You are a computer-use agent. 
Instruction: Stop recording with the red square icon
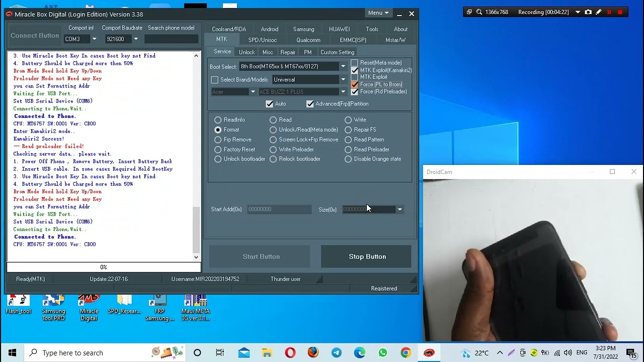pos(620,12)
